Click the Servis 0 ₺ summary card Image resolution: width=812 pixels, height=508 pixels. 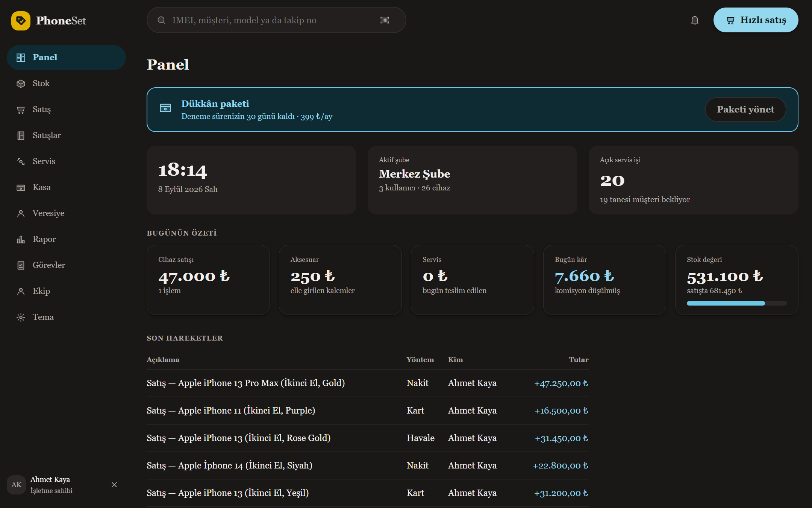pos(472,280)
